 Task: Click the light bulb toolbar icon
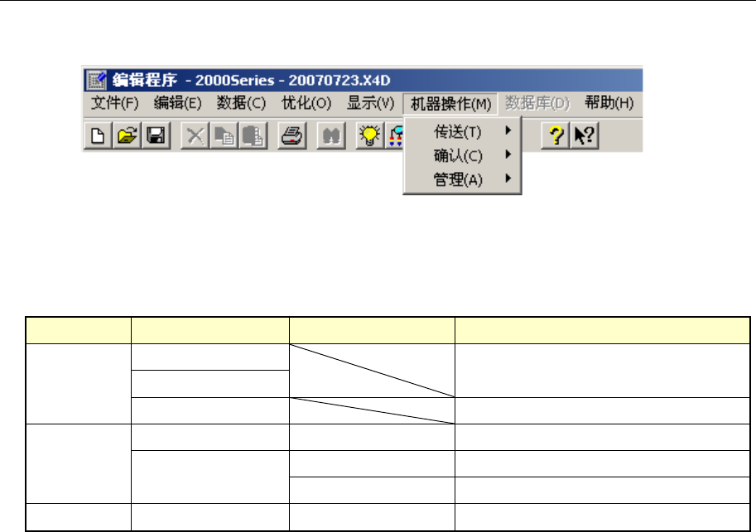[370, 136]
